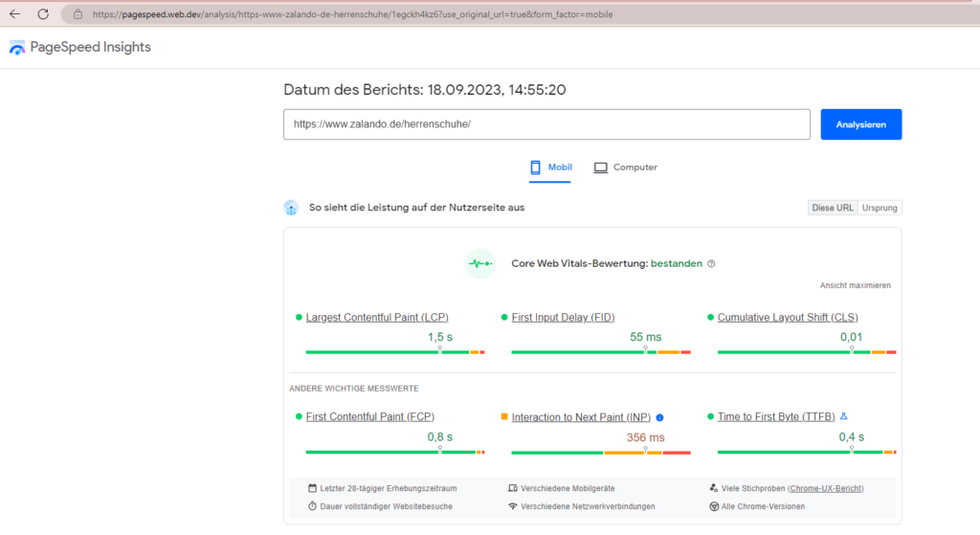This screenshot has width=980, height=535.
Task: Click the wifi icon for Verschiedene Netzwerkverbindungen
Action: point(513,506)
